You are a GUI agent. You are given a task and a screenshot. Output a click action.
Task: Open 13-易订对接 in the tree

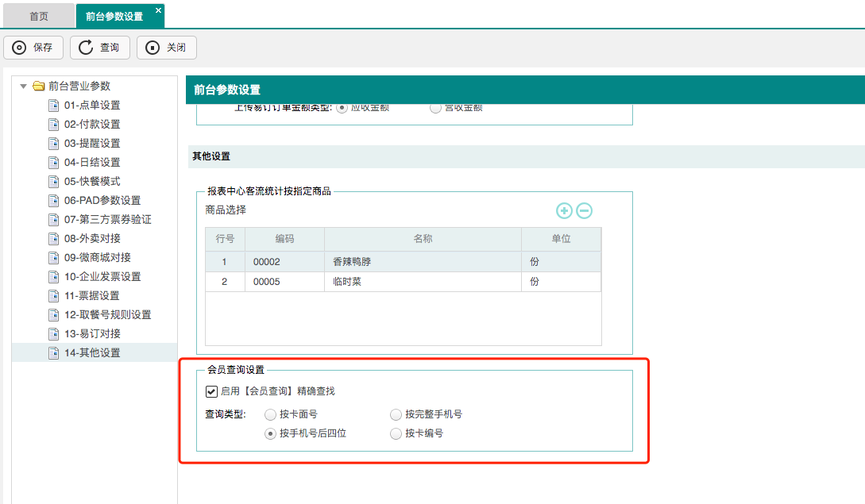click(92, 333)
